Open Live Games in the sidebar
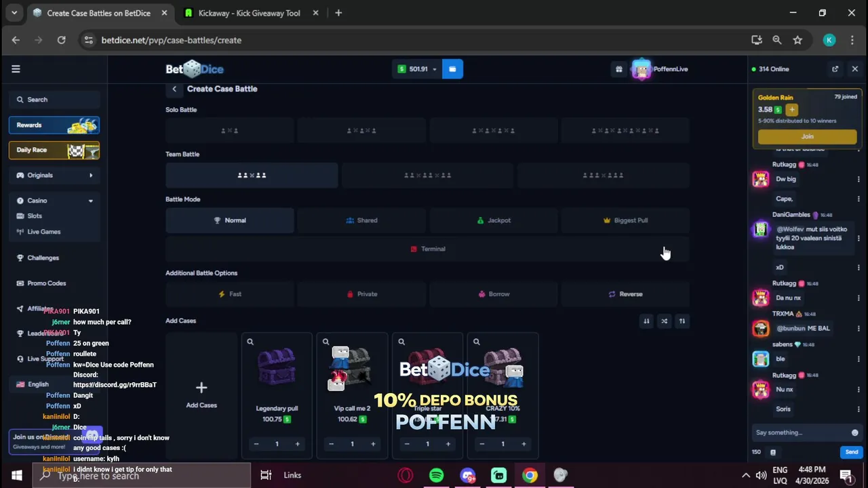This screenshot has height=488, width=868. 44,232
